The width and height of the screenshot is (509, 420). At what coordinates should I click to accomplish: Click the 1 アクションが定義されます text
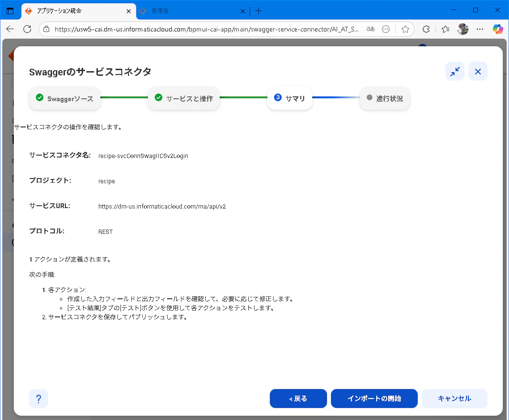tap(70, 259)
